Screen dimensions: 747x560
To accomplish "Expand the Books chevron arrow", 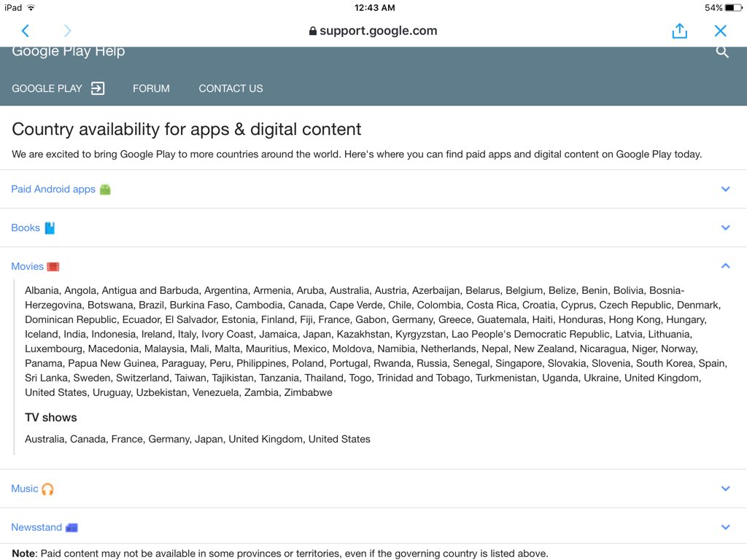I will (726, 227).
